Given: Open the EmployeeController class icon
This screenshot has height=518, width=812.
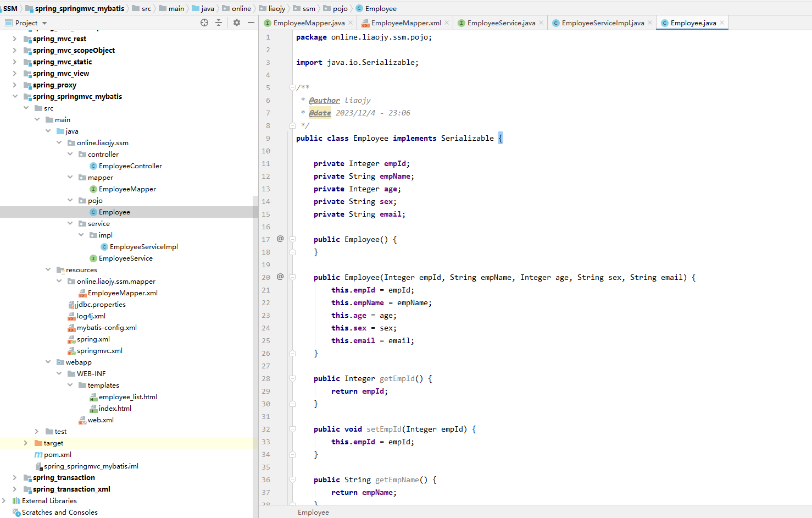Looking at the screenshot, I should click(93, 166).
